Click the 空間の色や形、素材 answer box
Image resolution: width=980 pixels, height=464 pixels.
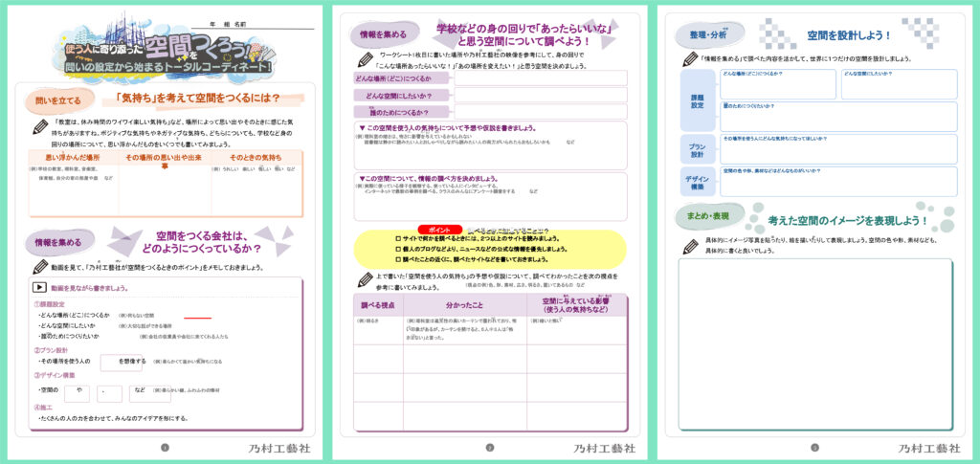(x=838, y=182)
